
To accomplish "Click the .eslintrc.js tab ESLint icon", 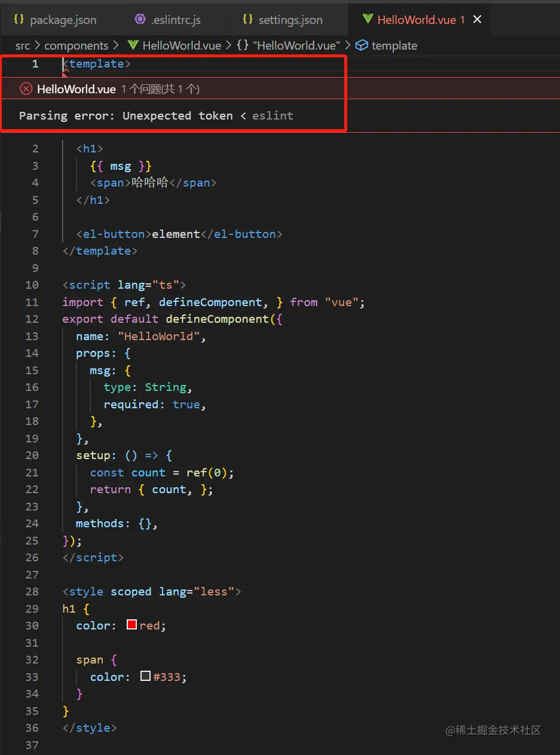I will pyautogui.click(x=140, y=19).
